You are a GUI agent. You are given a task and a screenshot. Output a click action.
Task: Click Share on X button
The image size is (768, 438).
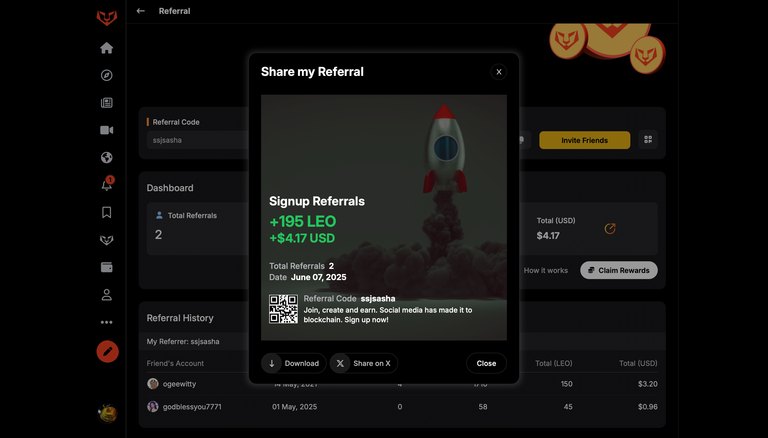coord(363,364)
